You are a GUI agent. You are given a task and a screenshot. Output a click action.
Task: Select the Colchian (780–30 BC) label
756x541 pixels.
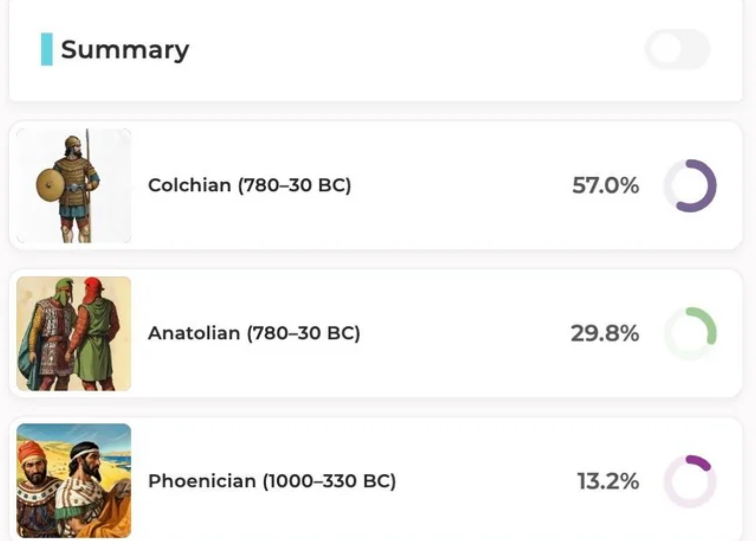click(x=249, y=186)
